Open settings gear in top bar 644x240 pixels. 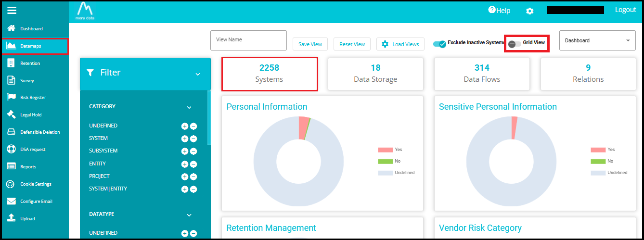[x=529, y=11]
